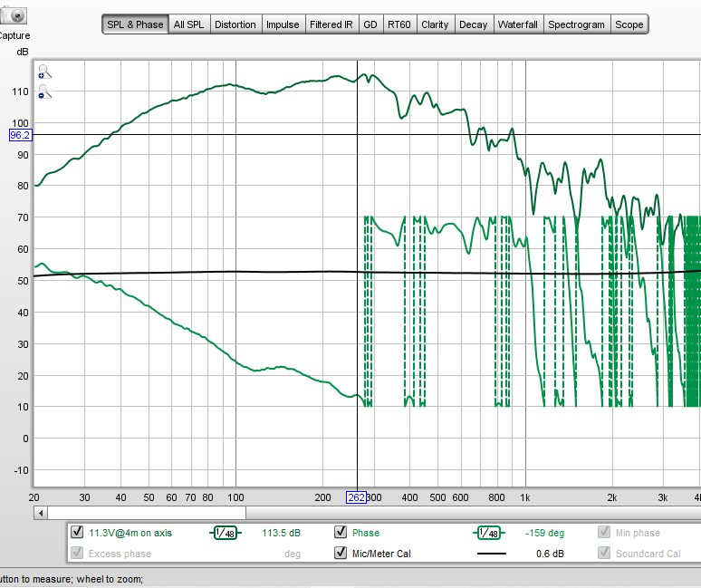Click the 1/48 smoothing icon beside 113.5 dB
This screenshot has width=701, height=588.
coord(226,533)
